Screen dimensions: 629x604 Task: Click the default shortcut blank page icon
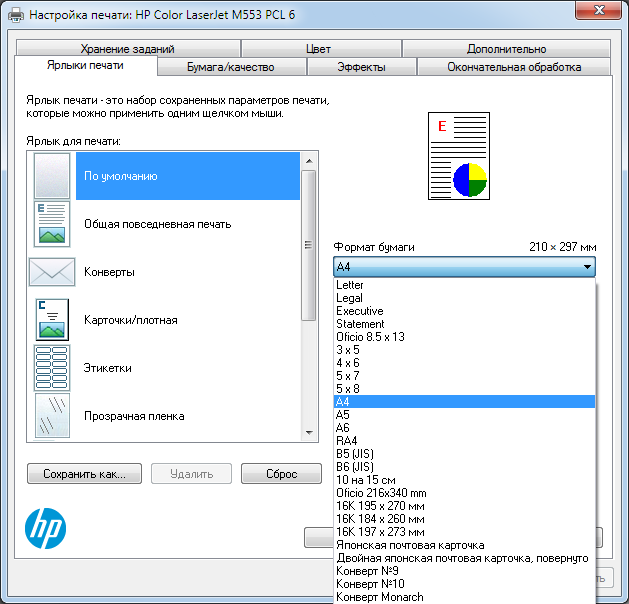click(x=52, y=176)
